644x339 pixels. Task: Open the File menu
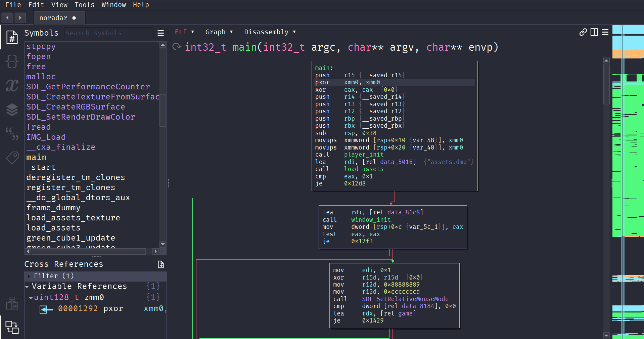coord(13,5)
